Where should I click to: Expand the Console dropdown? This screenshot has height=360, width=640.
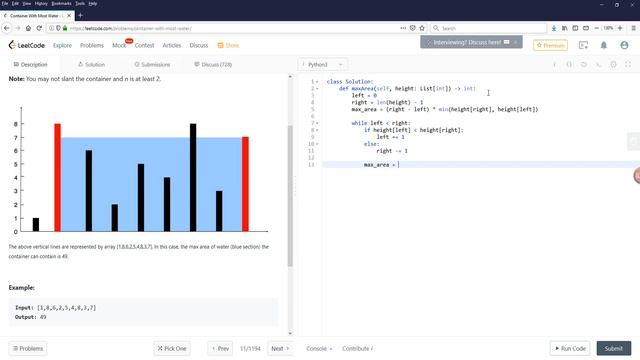point(319,349)
